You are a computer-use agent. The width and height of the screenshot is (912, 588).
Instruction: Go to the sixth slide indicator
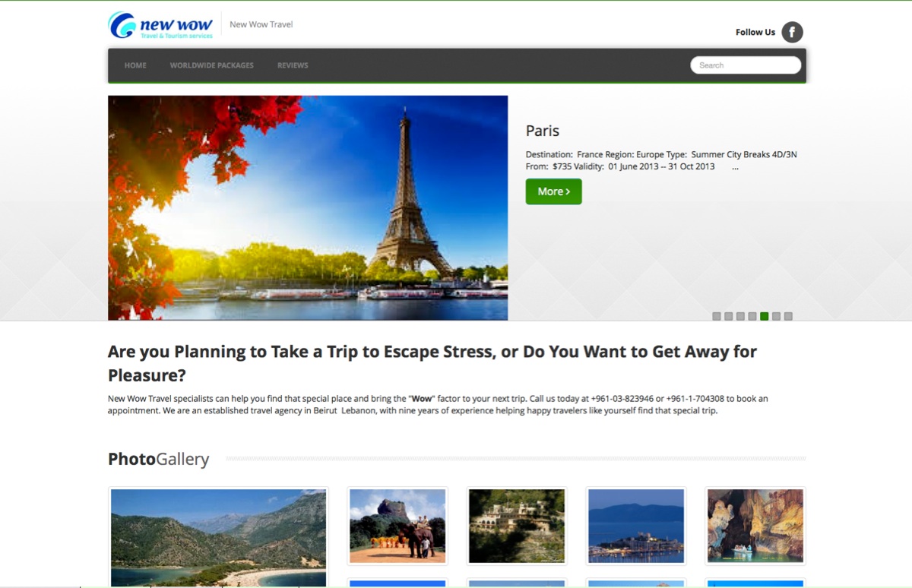[x=776, y=316]
